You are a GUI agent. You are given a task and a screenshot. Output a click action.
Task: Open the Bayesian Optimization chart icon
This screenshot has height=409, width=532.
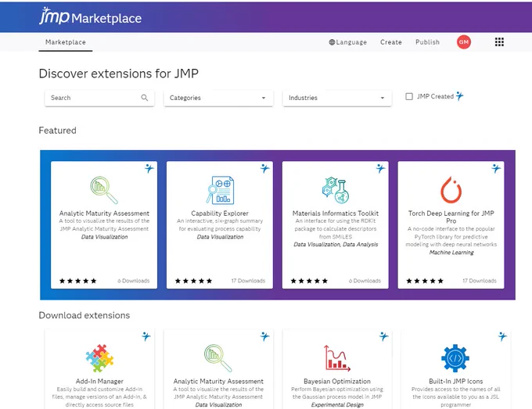(337, 358)
